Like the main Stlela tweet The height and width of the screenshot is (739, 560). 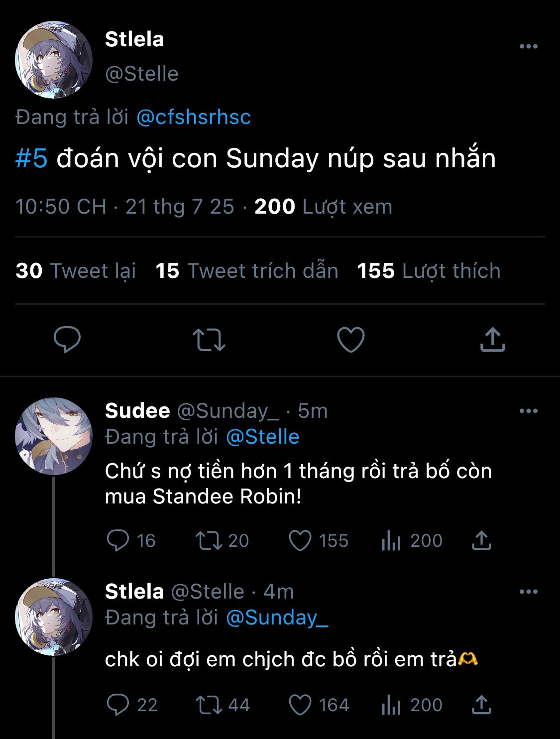[351, 340]
